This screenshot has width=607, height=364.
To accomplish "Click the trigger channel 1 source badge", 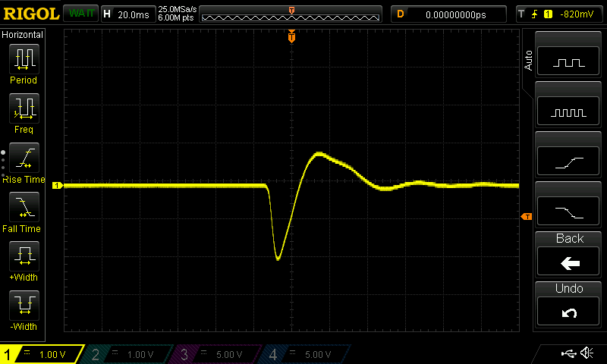I will point(548,14).
